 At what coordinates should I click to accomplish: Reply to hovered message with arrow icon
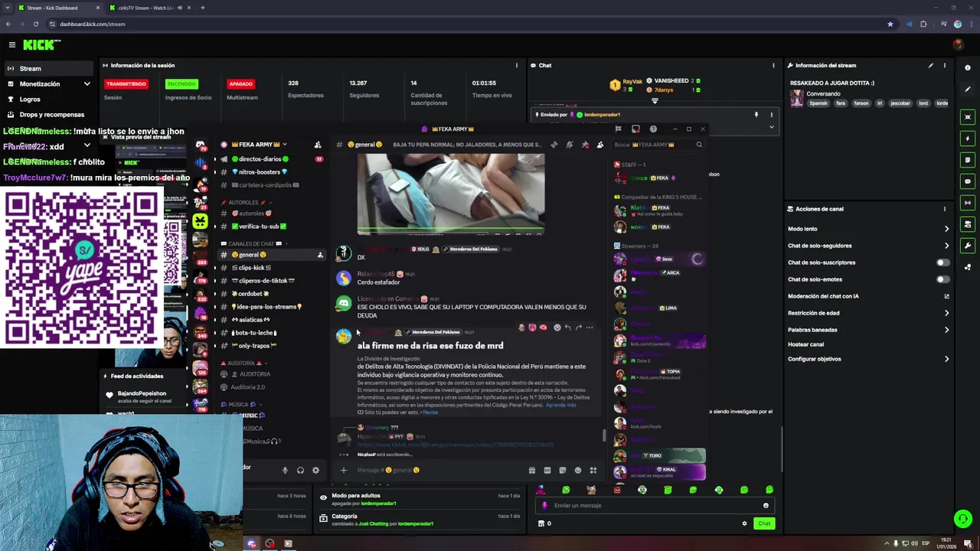click(567, 328)
